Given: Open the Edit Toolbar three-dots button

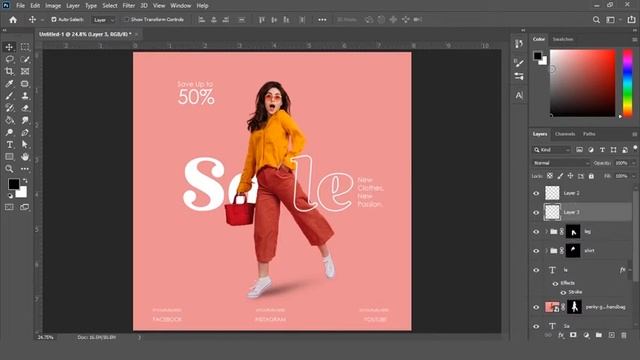Looking at the screenshot, I should (25, 169).
